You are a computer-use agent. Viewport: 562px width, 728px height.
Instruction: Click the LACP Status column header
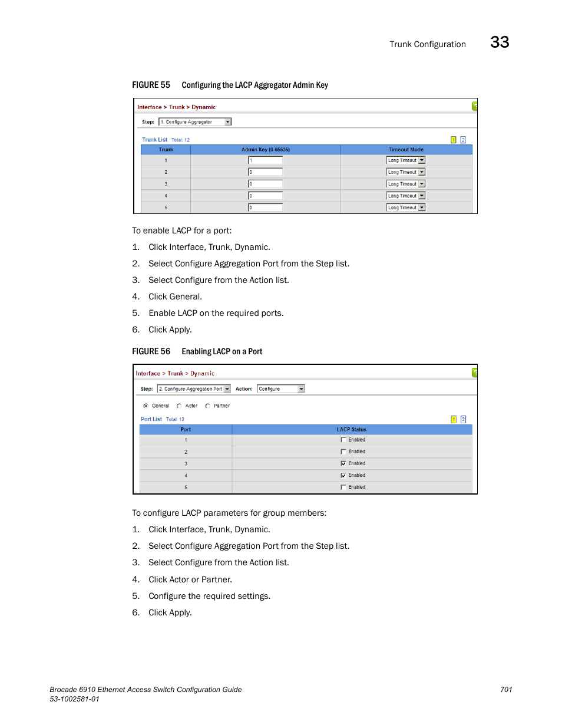tap(352, 430)
